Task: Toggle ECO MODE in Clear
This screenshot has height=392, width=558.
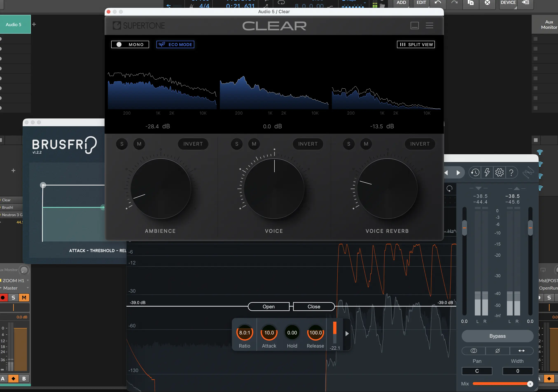Action: tap(175, 44)
